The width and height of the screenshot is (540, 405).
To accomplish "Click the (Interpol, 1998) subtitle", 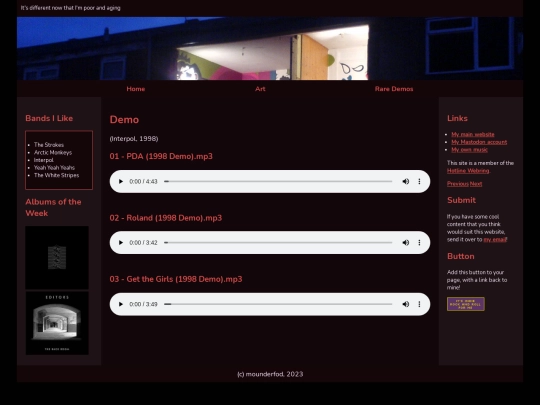I will [x=134, y=138].
